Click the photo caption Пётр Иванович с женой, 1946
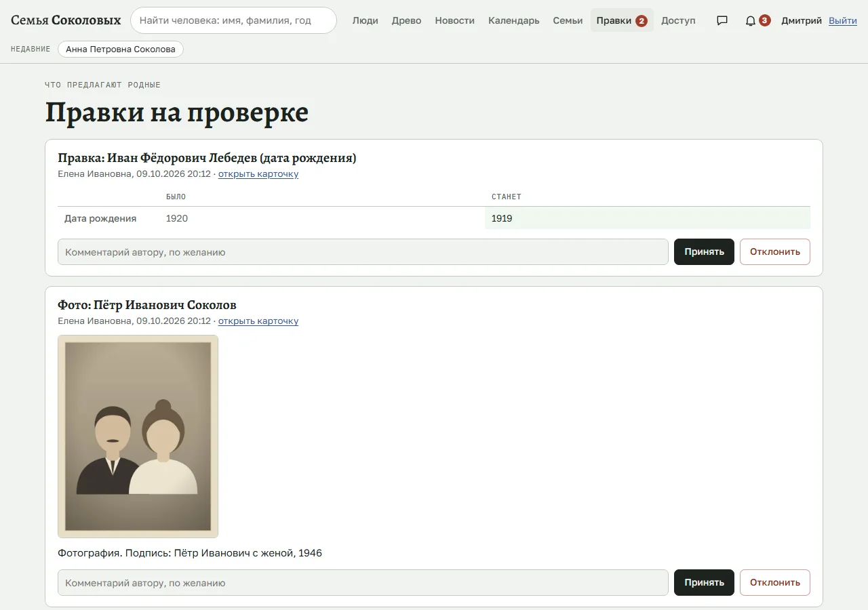868x610 pixels. (x=248, y=553)
